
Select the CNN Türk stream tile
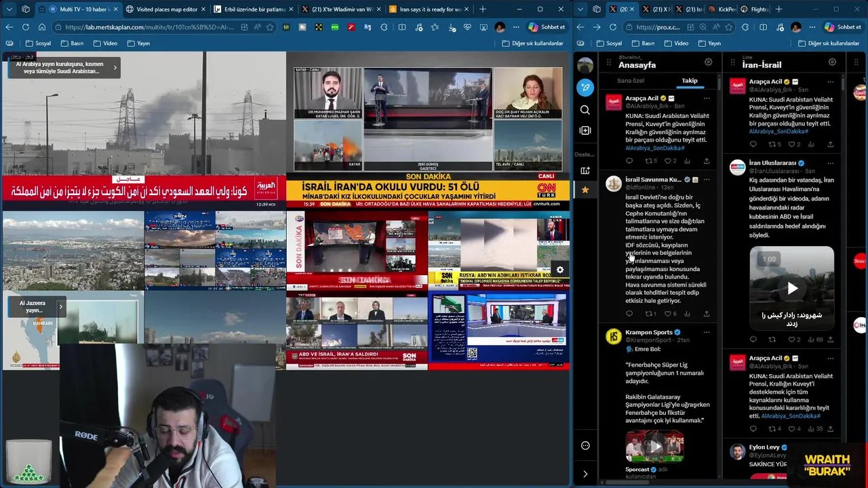[428, 129]
